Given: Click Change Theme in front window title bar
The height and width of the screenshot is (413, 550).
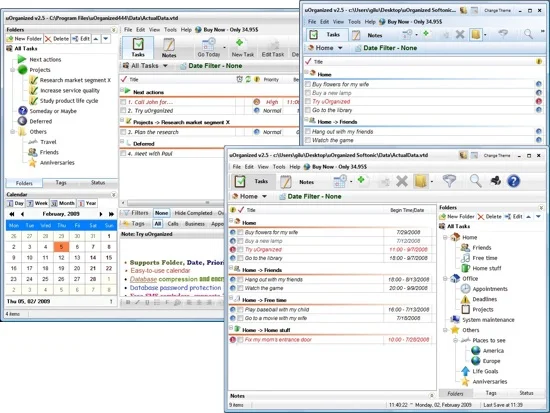Looking at the screenshot, I should tap(497, 155).
